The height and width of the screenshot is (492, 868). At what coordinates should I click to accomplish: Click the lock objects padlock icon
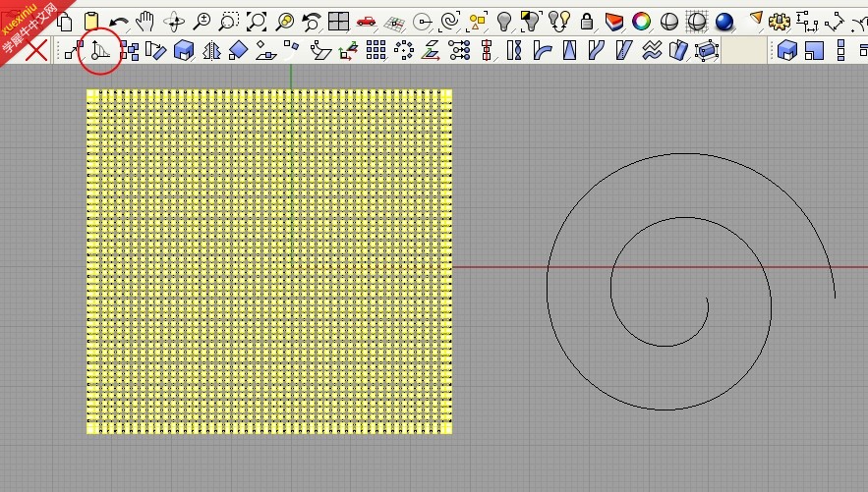click(x=586, y=22)
